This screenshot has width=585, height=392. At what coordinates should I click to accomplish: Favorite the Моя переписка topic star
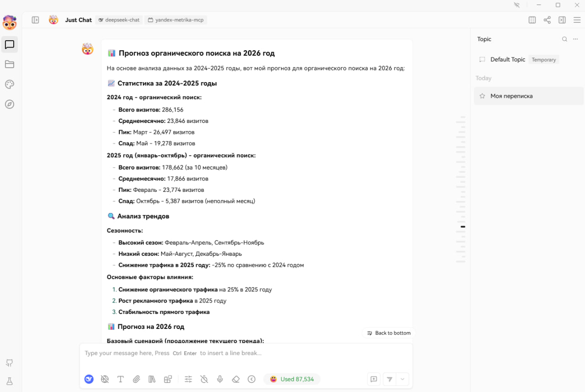482,96
